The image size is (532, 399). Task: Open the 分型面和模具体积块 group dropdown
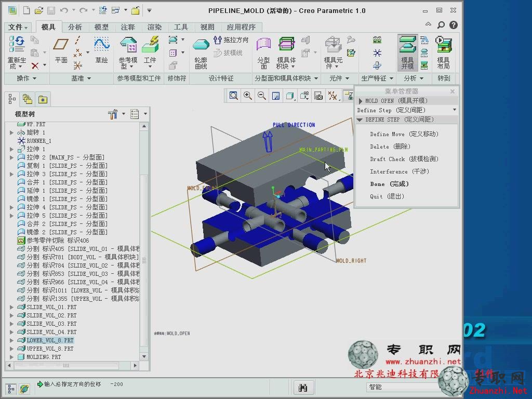(286, 78)
